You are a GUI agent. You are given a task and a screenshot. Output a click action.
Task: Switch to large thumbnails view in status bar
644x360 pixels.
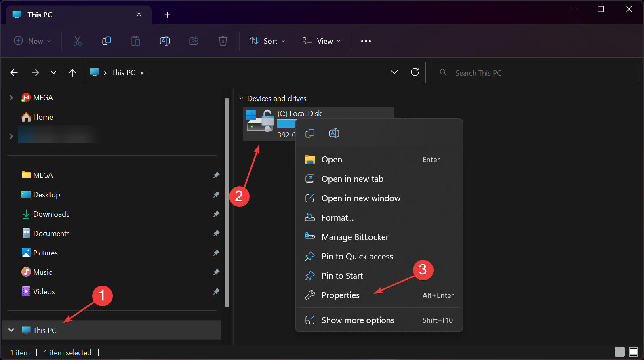tap(633, 352)
